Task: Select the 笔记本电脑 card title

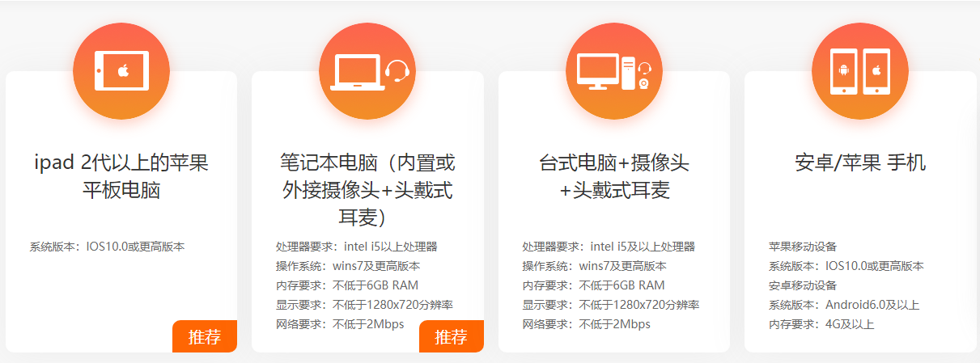Action: click(x=367, y=190)
